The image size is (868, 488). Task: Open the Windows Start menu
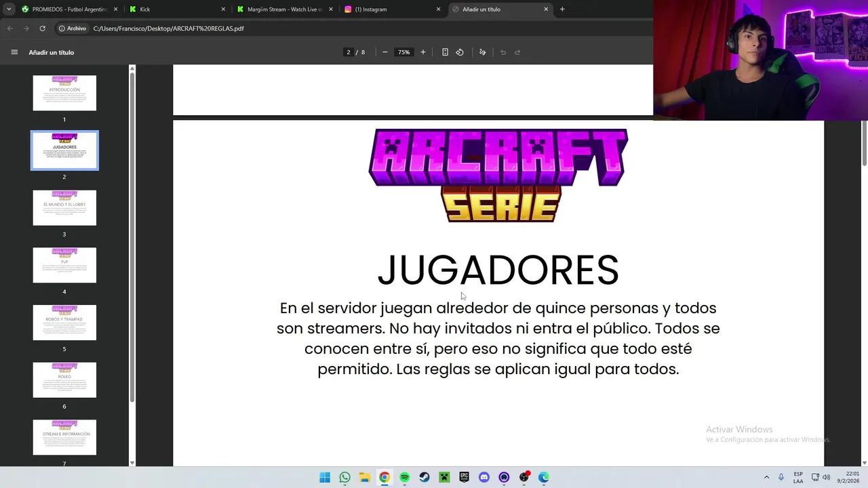325,477
